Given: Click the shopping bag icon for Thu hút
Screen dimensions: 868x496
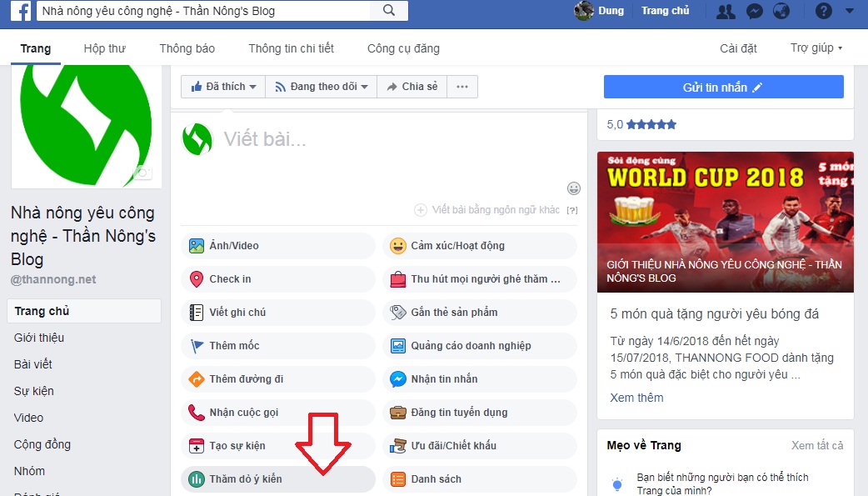Looking at the screenshot, I should pos(398,279).
